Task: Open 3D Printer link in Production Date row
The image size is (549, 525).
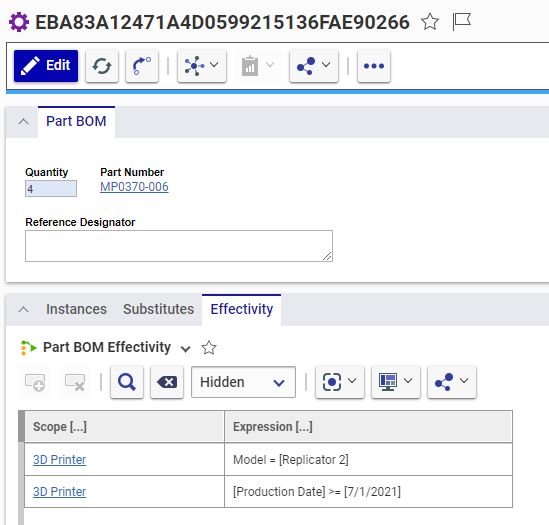Action: coord(59,492)
